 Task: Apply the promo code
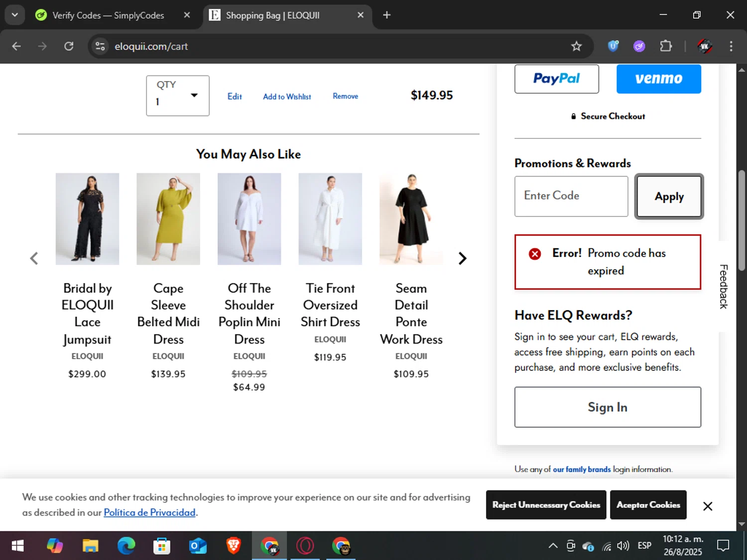pos(669,197)
